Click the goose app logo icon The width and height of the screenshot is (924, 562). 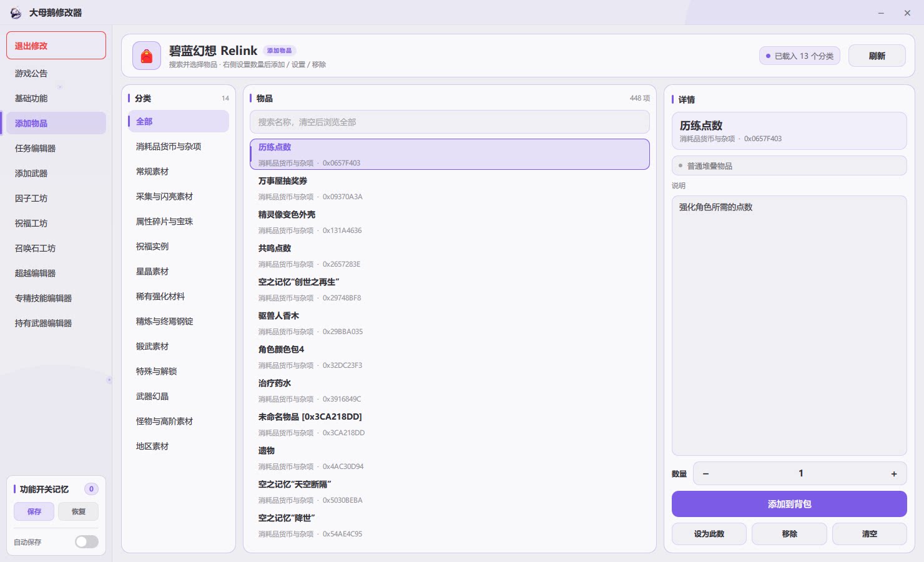click(x=16, y=12)
